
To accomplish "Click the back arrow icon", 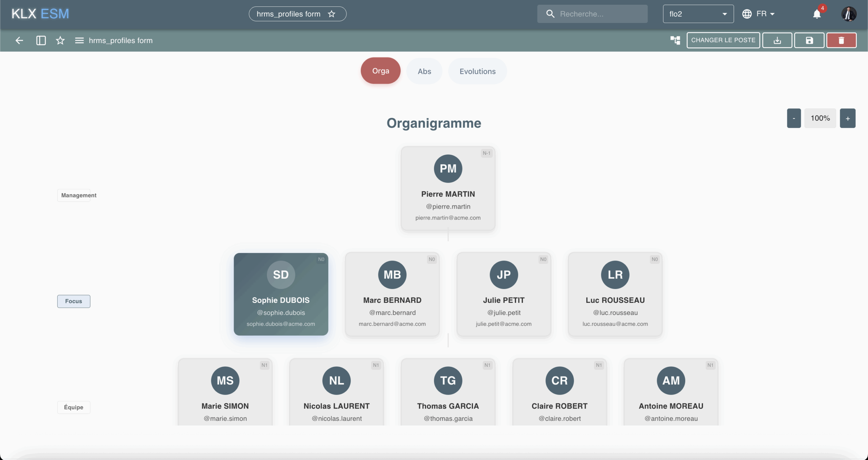I will point(19,40).
